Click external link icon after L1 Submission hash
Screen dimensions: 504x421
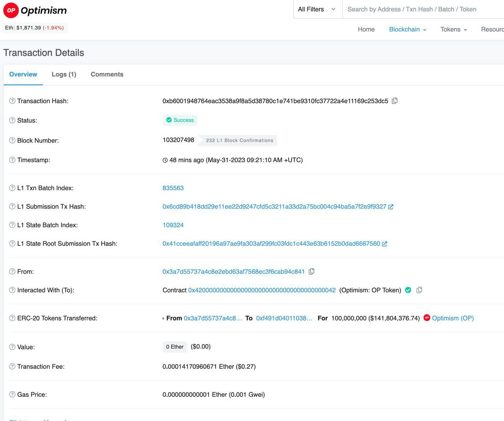[x=391, y=206]
